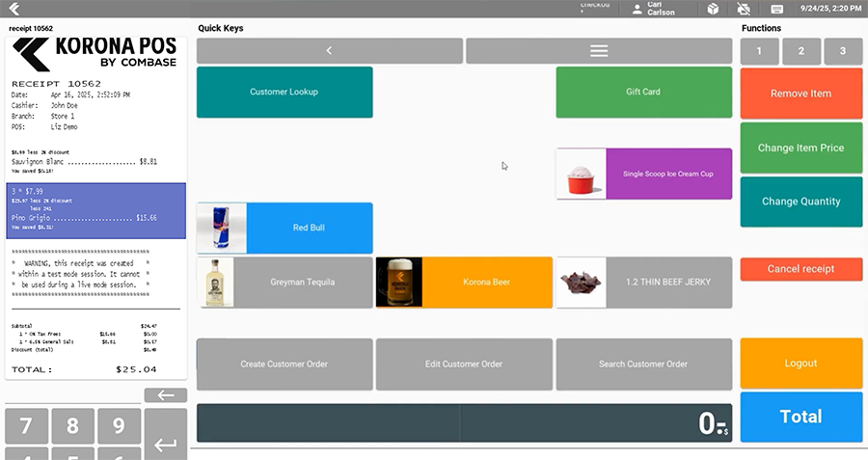Viewport: 868px width, 460px height.
Task: Click the Korona back arrow logo icon
Action: click(x=14, y=9)
